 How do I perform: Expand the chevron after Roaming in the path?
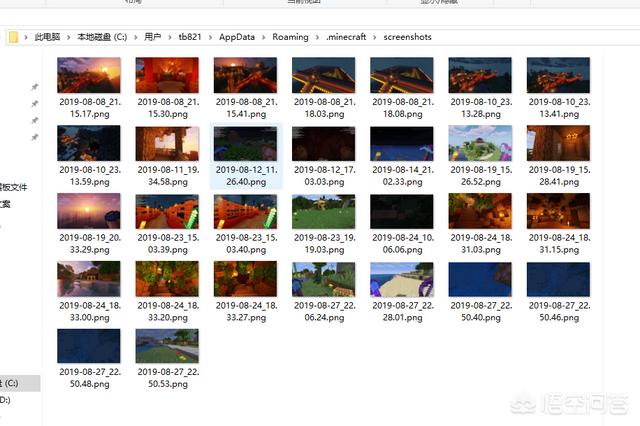(x=317, y=38)
